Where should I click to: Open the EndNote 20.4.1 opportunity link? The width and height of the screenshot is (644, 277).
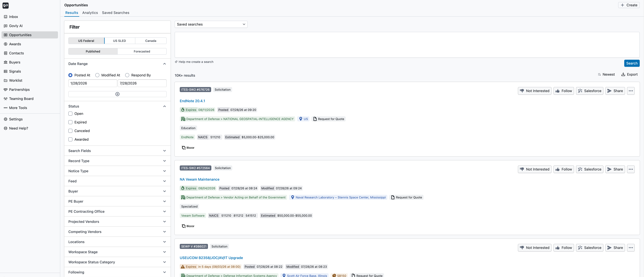pos(192,101)
